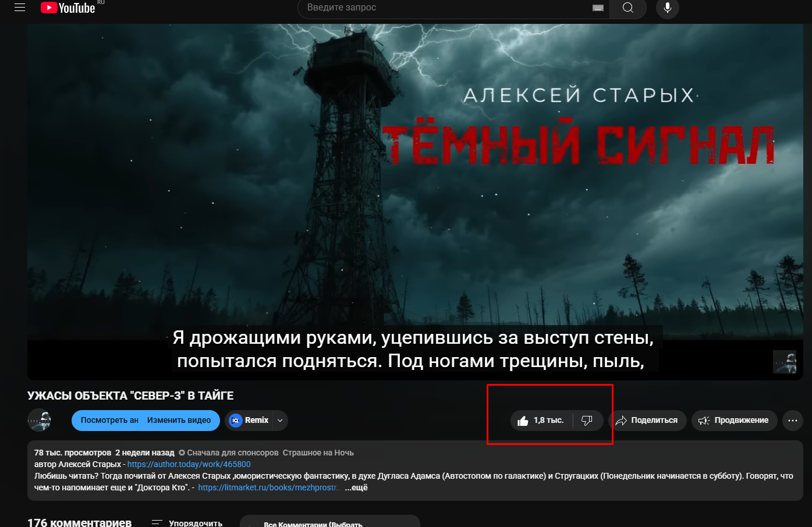Like the video with the thumbs-up
The image size is (812, 527).
(x=541, y=421)
